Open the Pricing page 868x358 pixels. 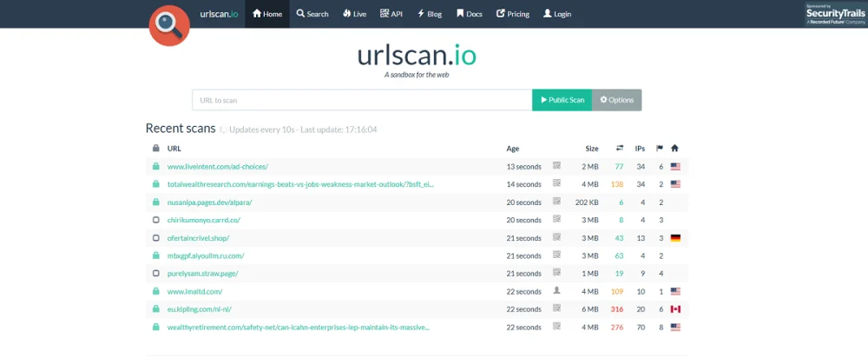[513, 14]
